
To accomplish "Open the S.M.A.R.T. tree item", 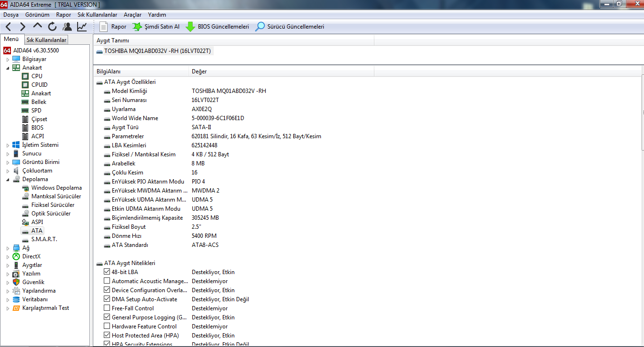I will tap(44, 239).
